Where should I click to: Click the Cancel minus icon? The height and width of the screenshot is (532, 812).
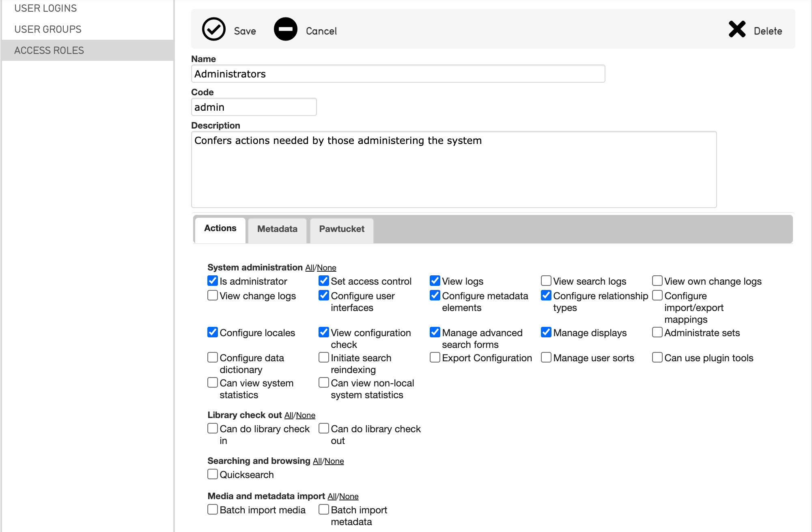[x=285, y=29]
